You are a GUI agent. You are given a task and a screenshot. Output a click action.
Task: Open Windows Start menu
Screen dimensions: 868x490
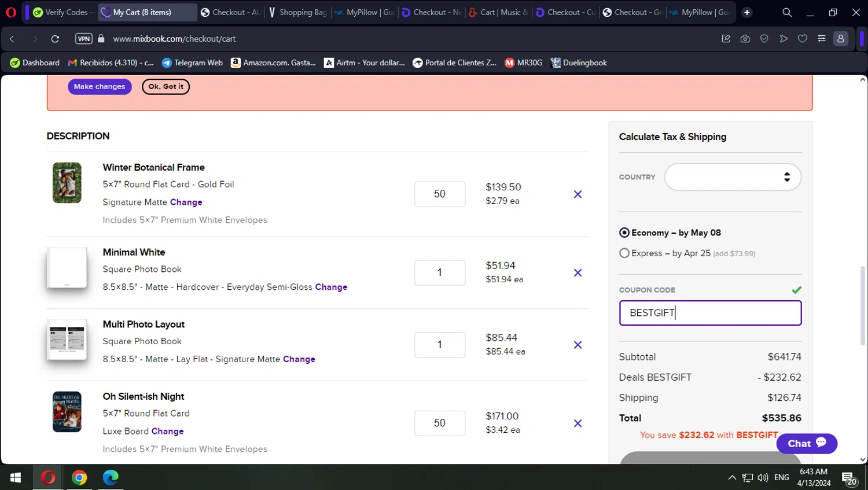[16, 477]
